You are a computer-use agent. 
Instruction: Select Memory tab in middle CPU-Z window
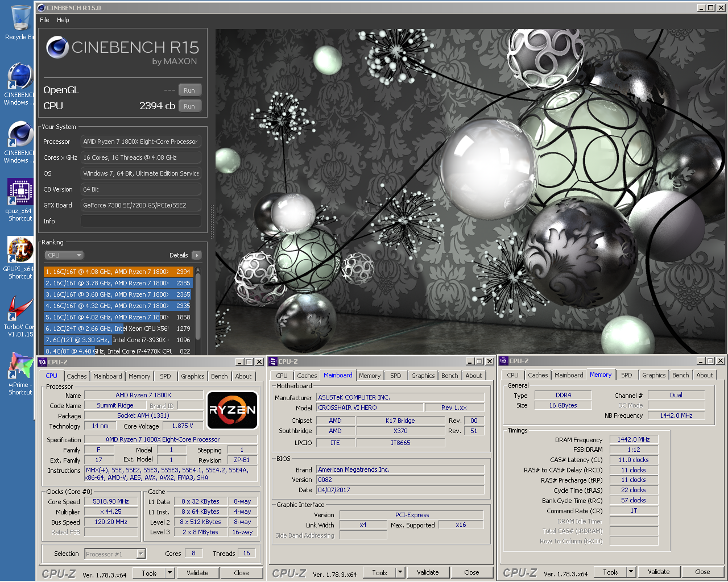[x=370, y=376]
